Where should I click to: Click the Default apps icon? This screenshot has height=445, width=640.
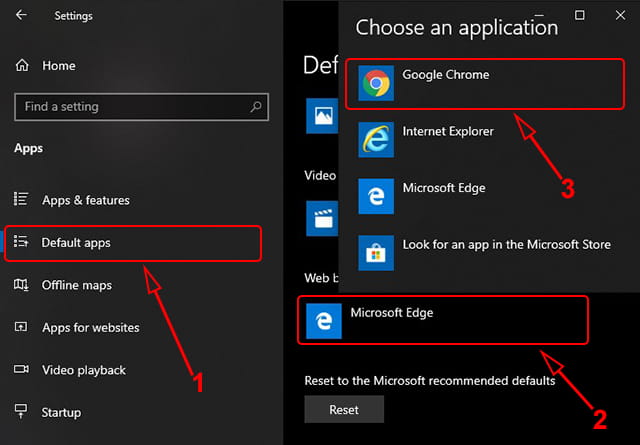tap(21, 241)
